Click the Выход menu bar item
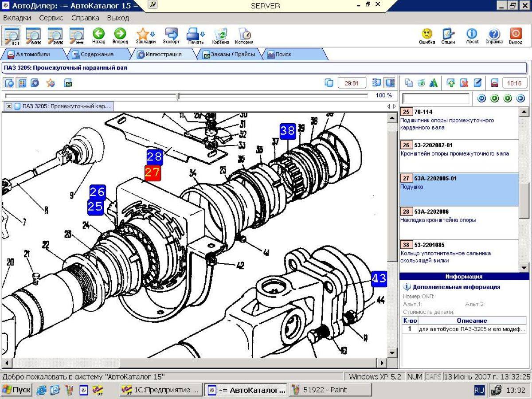This screenshot has width=532, height=399. 118,18
